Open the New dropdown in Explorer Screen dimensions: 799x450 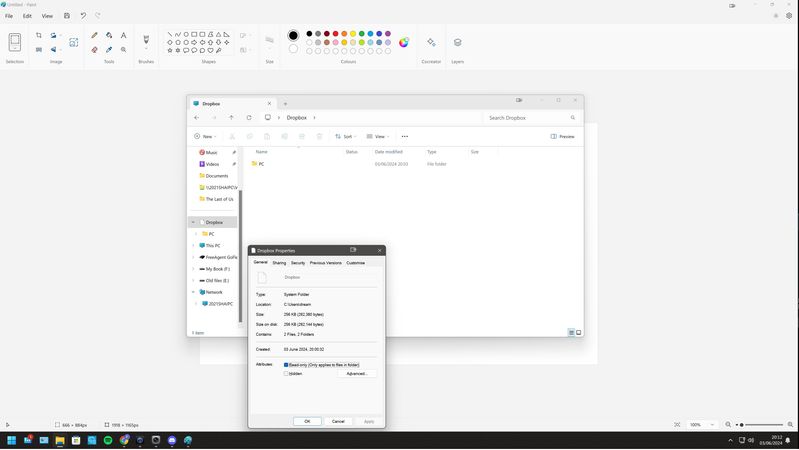[205, 137]
